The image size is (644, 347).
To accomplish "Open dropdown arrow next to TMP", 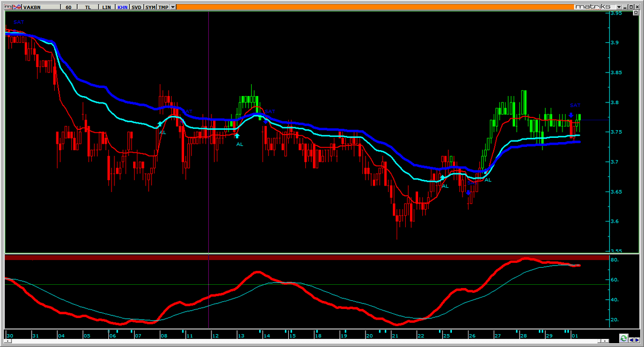I will pyautogui.click(x=173, y=7).
